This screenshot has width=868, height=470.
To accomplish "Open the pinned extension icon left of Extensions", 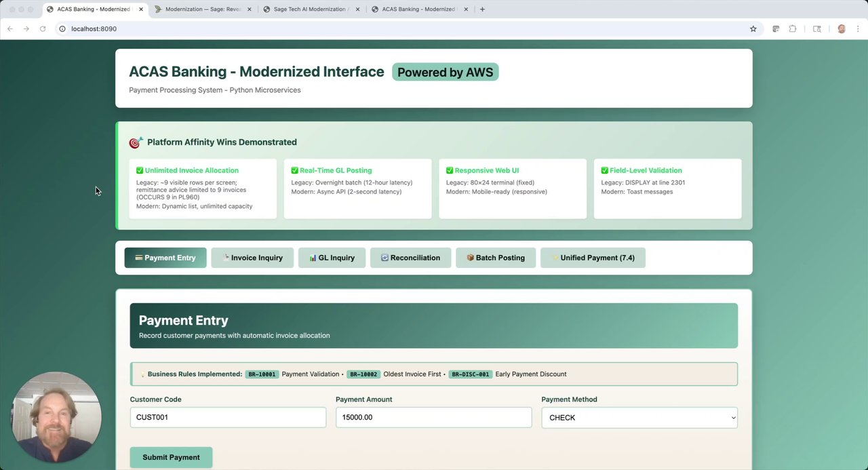I will click(775, 29).
